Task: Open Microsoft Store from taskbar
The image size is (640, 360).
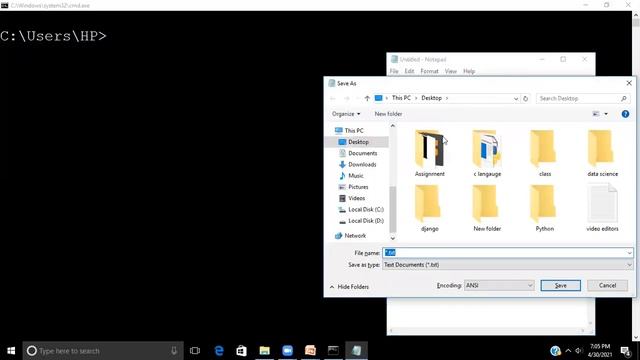Action: pos(241,351)
